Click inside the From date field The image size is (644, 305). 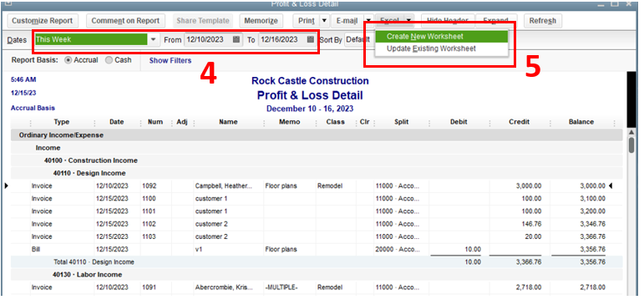tap(208, 40)
